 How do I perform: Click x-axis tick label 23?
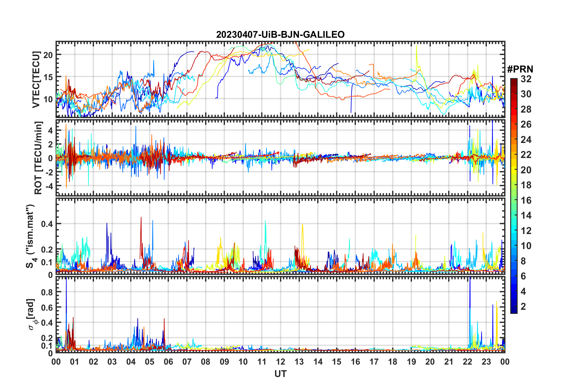coord(486,362)
